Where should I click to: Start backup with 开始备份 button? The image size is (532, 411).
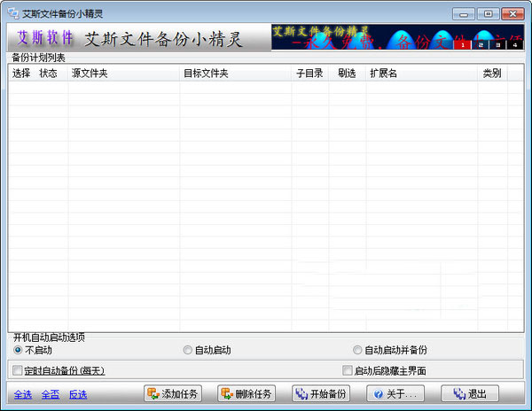point(321,393)
